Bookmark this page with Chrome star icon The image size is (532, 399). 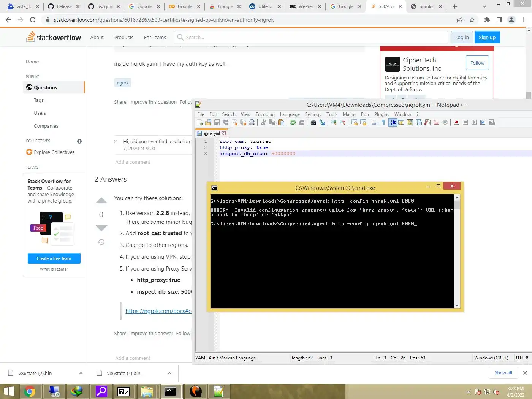pos(472,20)
